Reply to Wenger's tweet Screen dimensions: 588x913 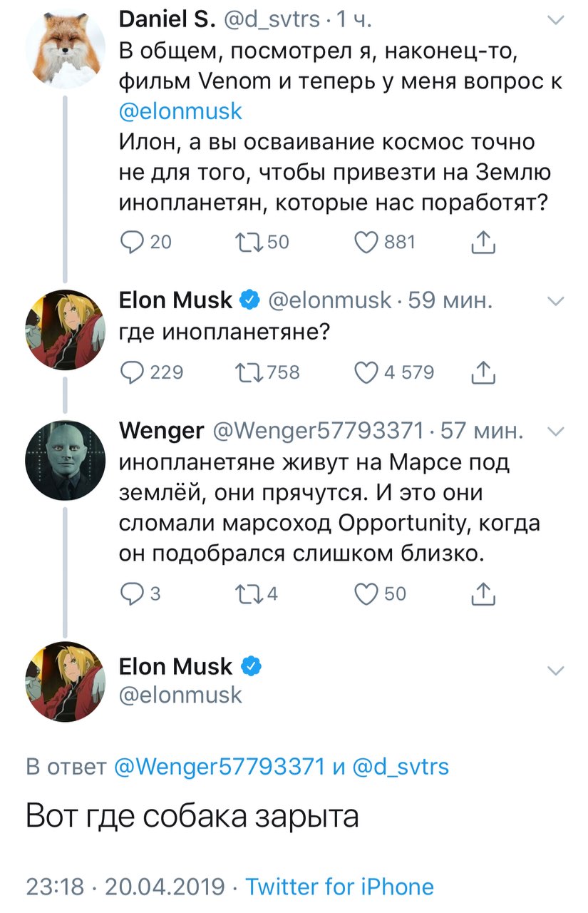[x=132, y=593]
